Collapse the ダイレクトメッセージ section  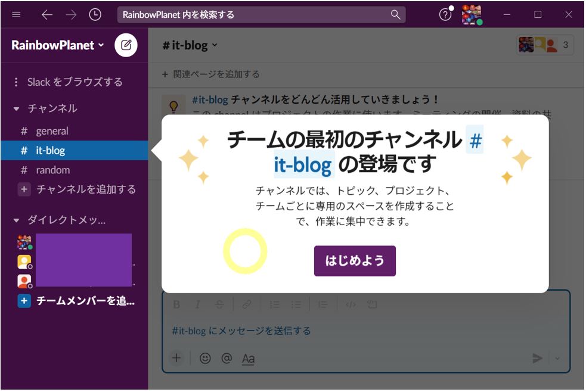[x=17, y=220]
